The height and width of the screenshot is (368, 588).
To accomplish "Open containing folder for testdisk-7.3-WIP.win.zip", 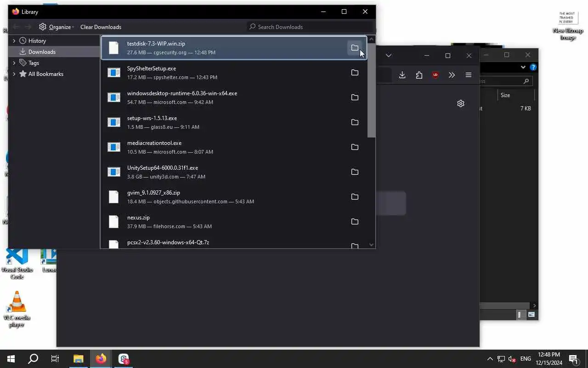I will pyautogui.click(x=355, y=48).
